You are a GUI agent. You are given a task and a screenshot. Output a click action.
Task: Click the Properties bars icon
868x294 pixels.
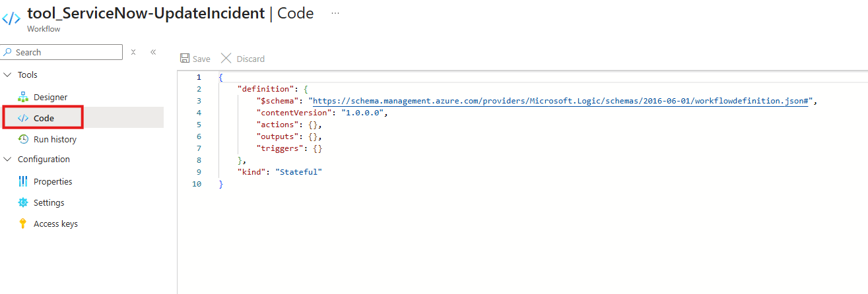click(23, 181)
